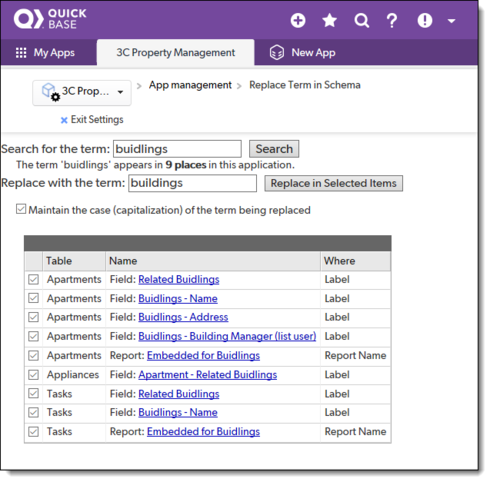Click the blue X Exit Settings icon
Viewport: 490px width, 482px height.
pos(64,120)
